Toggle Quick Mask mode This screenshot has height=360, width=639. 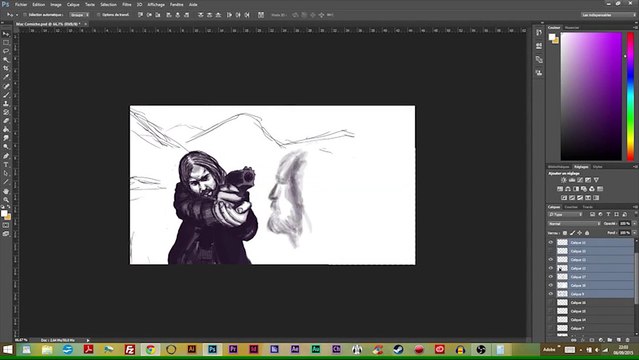[x=6, y=225]
